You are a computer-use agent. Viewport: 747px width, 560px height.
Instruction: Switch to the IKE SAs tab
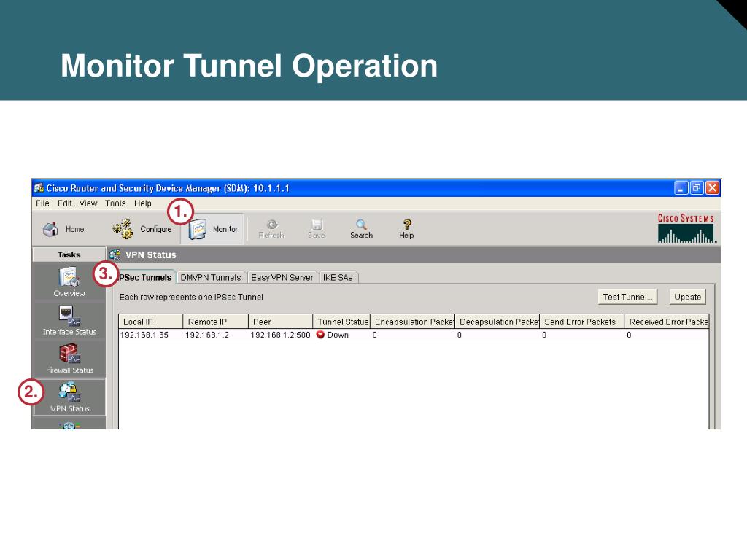pos(338,277)
